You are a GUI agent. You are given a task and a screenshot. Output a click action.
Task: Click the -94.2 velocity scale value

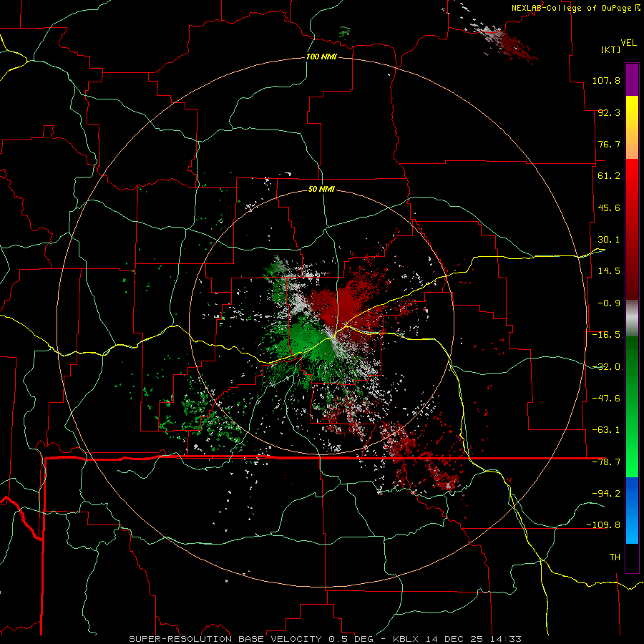click(606, 493)
